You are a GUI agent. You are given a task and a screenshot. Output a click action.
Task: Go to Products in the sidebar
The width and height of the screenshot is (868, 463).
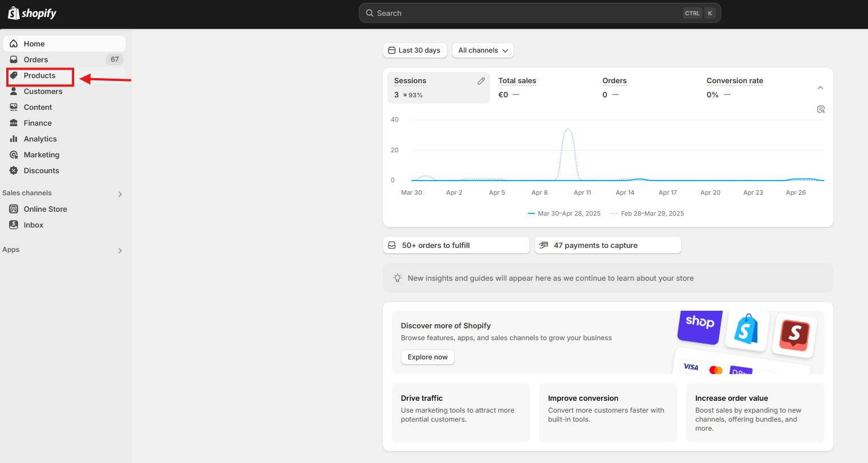(65, 75)
